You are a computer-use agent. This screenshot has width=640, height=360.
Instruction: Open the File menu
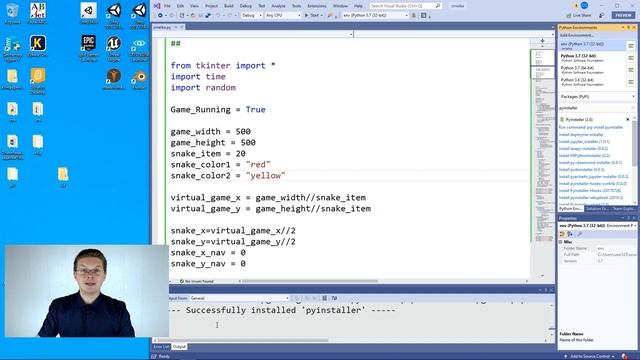[167, 6]
